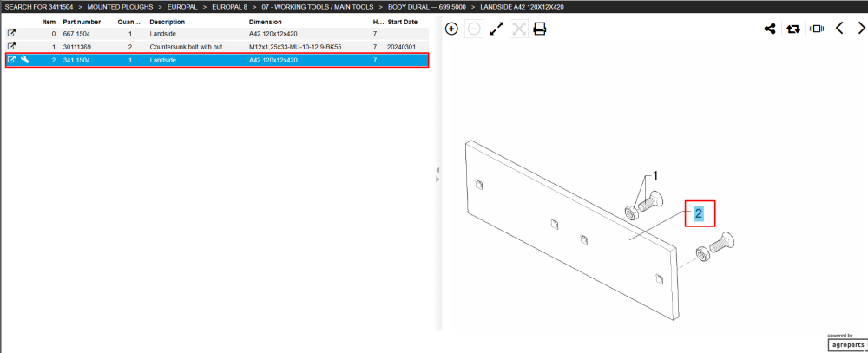Sort by the Start Date column header
This screenshot has width=868, height=353.
tap(403, 22)
